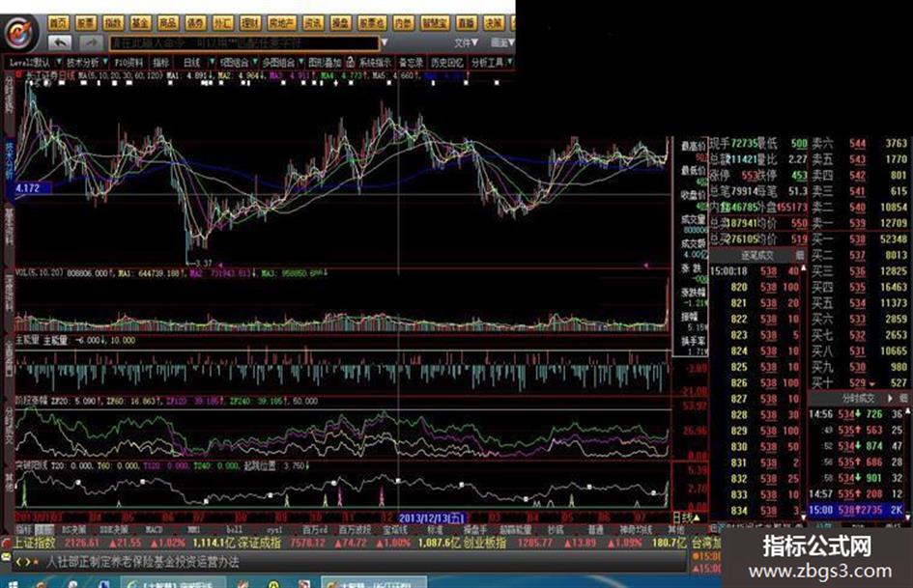This screenshot has width=913, height=588.
Task: Click the 买十 529 order book row
Action: (859, 382)
